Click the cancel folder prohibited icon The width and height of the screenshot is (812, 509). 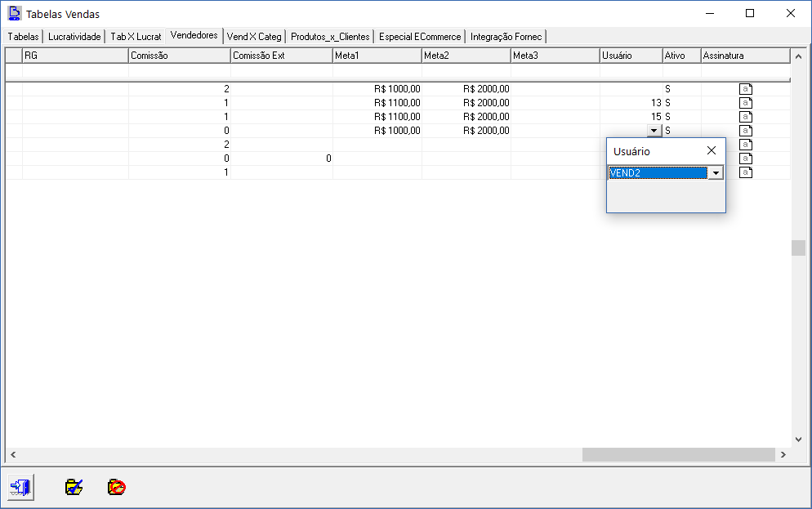coord(117,487)
